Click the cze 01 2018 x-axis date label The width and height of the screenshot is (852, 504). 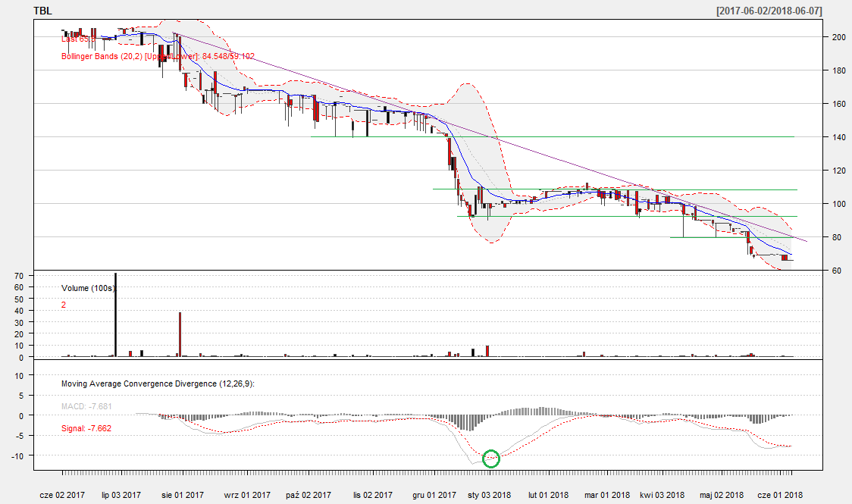[782, 495]
